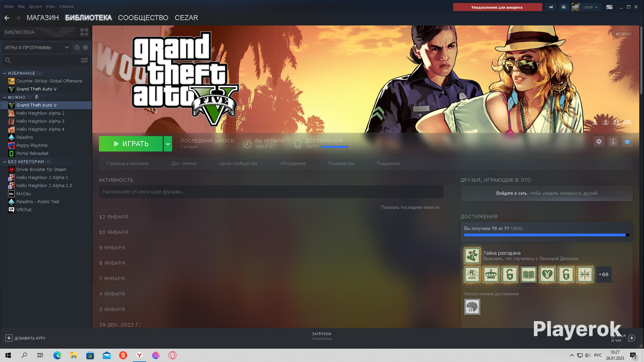Toggle ready-to-play games filter
The image size is (644, 362).
click(x=85, y=47)
